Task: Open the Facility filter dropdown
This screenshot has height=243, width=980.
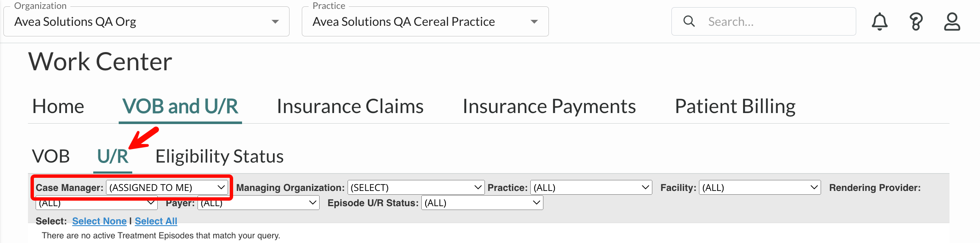Action: 760,187
